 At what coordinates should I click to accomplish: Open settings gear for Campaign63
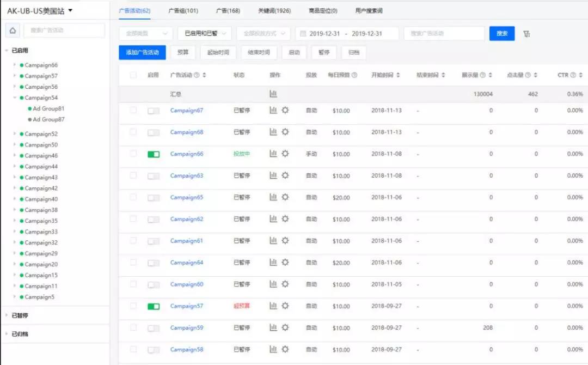click(x=285, y=175)
